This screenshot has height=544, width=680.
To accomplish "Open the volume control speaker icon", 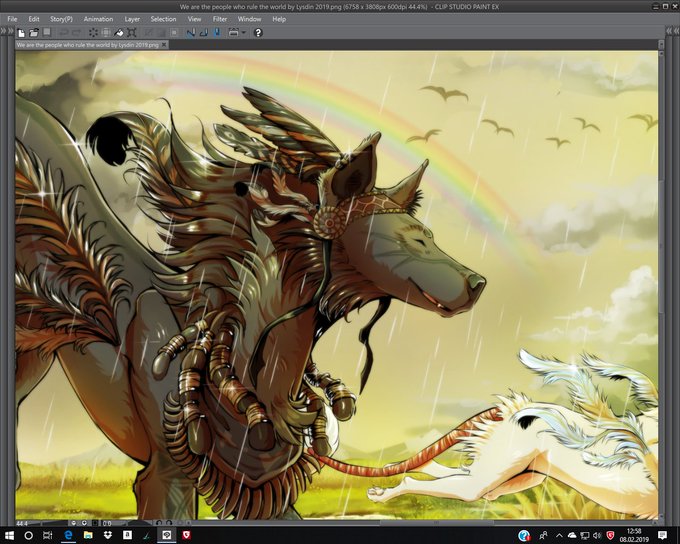I will [x=597, y=536].
